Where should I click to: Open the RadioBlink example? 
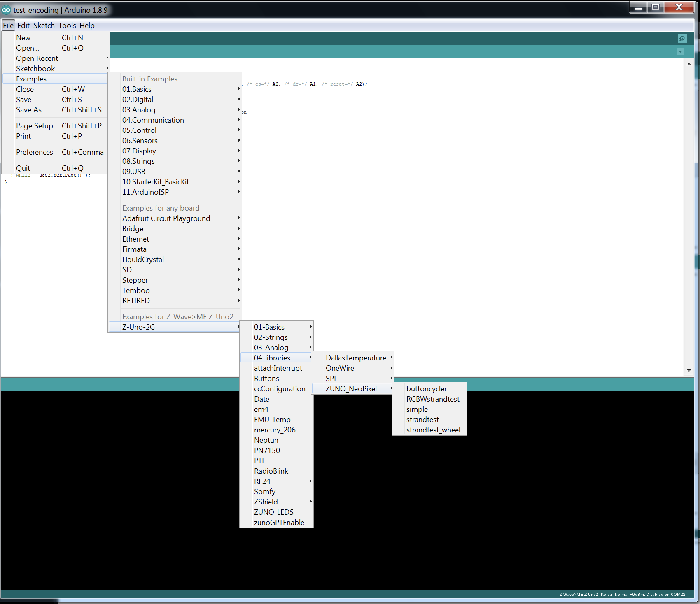click(x=276, y=471)
